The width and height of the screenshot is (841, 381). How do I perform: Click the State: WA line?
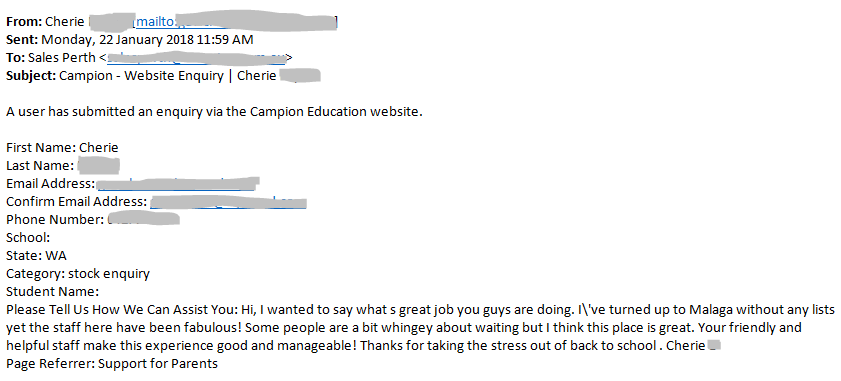(36, 255)
